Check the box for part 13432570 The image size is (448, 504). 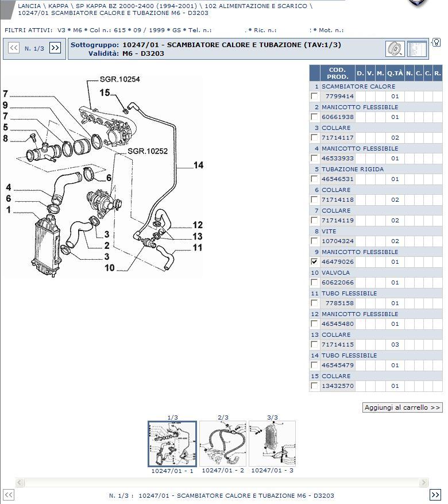[x=314, y=386]
